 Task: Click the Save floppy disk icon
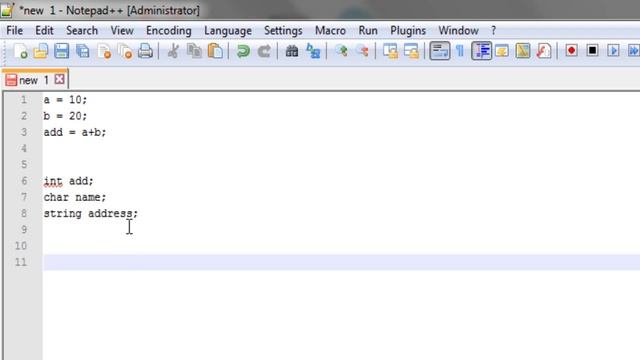click(62, 51)
